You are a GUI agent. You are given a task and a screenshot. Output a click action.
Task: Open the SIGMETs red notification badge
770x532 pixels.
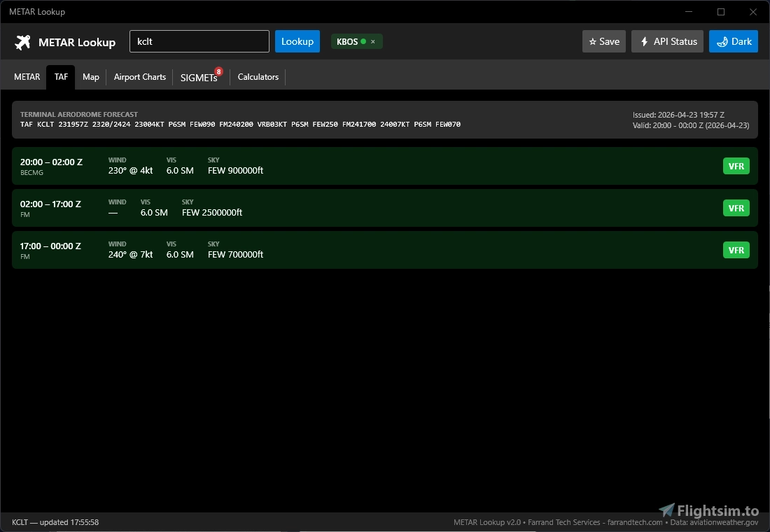[x=218, y=71]
